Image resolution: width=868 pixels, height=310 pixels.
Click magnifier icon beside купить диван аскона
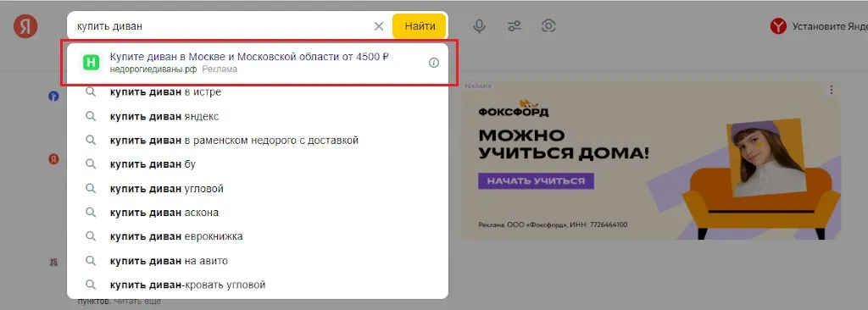click(90, 212)
